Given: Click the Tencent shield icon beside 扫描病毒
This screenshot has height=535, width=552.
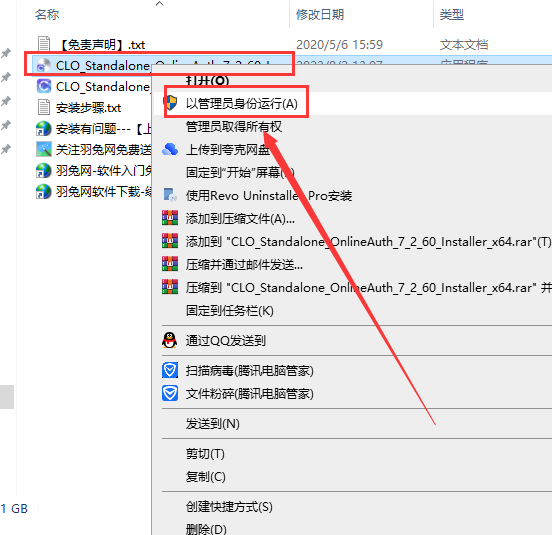Looking at the screenshot, I should (x=170, y=370).
